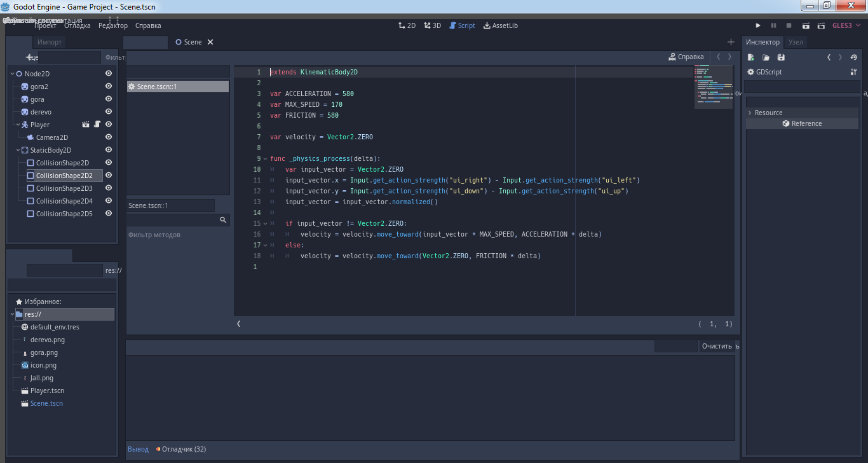Open GDScript extra options with the wrench icon
This screenshot has width=868, height=463.
[x=855, y=72]
